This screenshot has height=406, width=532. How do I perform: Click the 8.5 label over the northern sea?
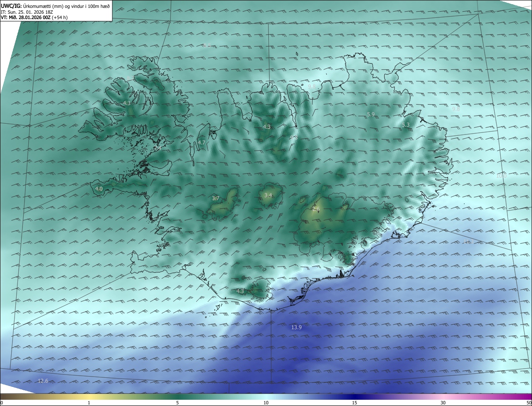[207, 45]
